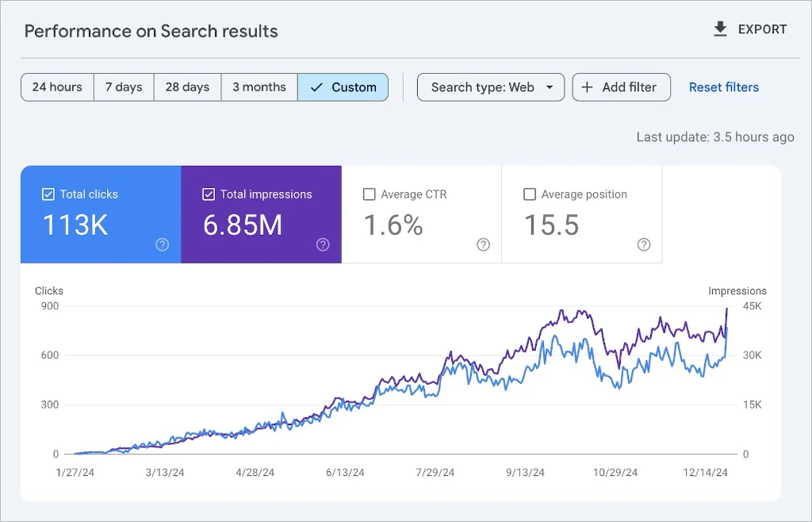Click the 900 clicks axis label
The height and width of the screenshot is (522, 812).
50,305
